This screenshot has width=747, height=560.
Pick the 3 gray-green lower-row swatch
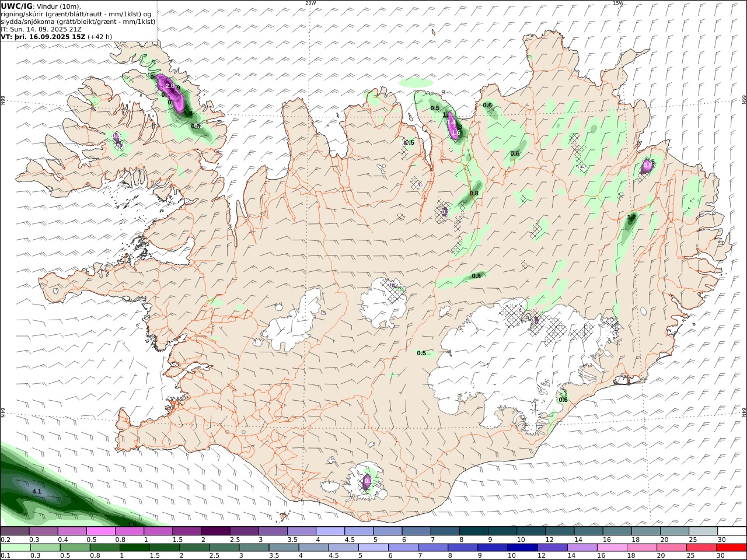(254, 548)
